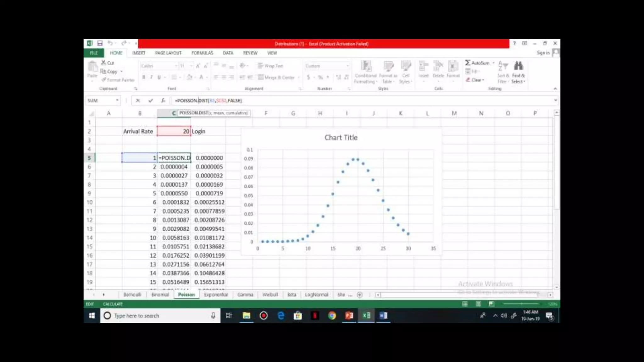Switch to Page Layout view in status bar
The height and width of the screenshot is (362, 644).
(x=478, y=304)
